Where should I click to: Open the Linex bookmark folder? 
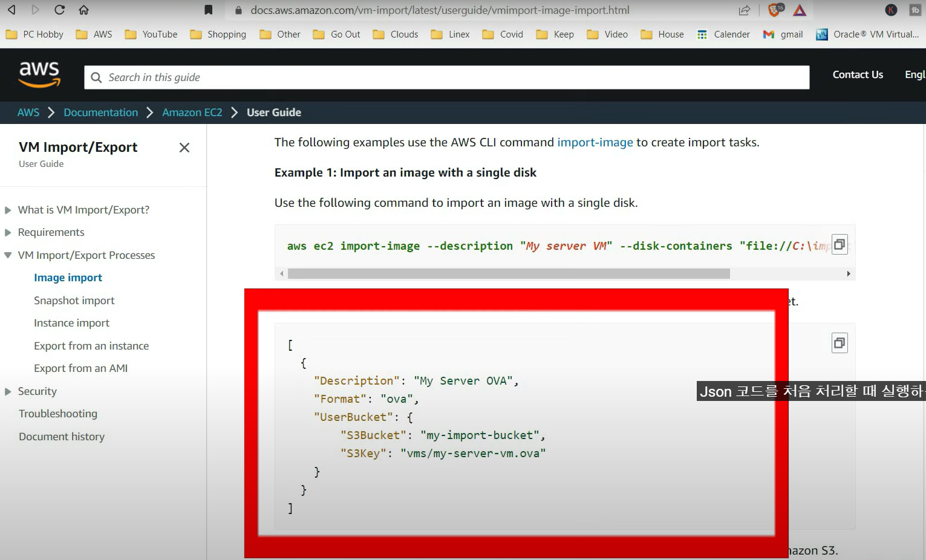pos(451,34)
